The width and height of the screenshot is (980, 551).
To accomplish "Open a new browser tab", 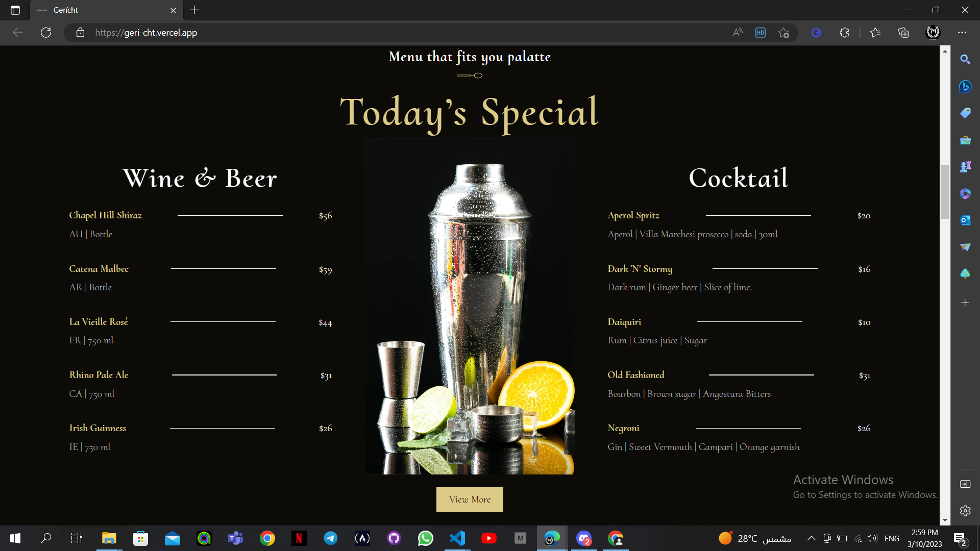I will coord(194,10).
